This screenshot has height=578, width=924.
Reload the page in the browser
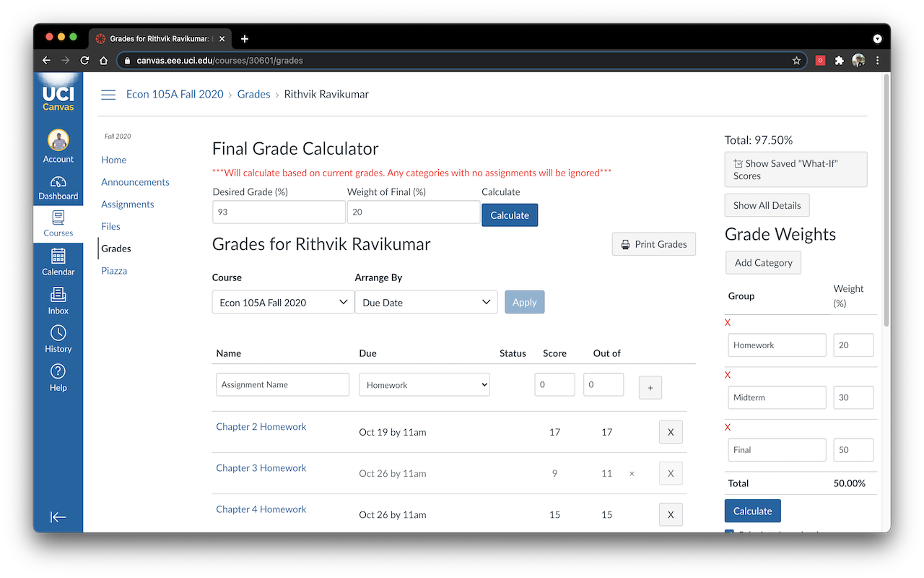(x=84, y=61)
